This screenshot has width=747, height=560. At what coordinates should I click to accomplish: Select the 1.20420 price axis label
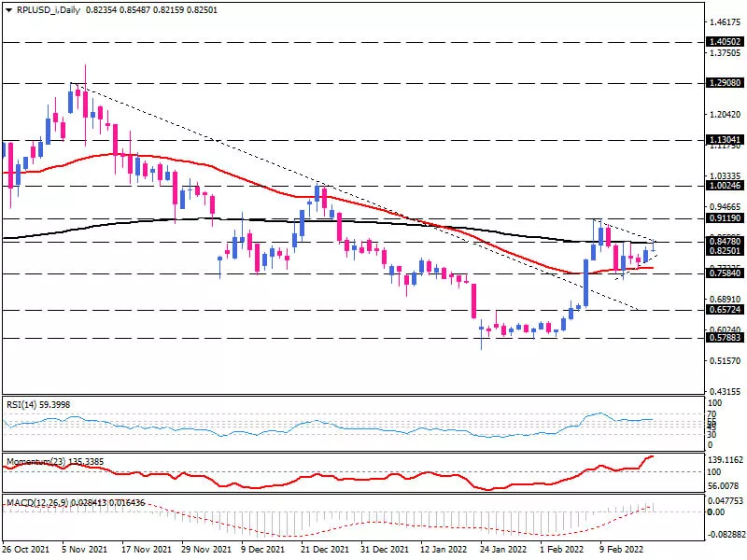[726, 114]
